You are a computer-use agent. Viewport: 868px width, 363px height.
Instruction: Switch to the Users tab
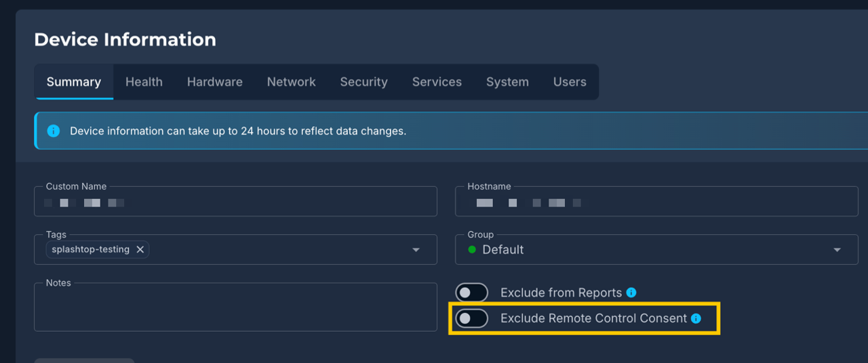[x=570, y=82]
